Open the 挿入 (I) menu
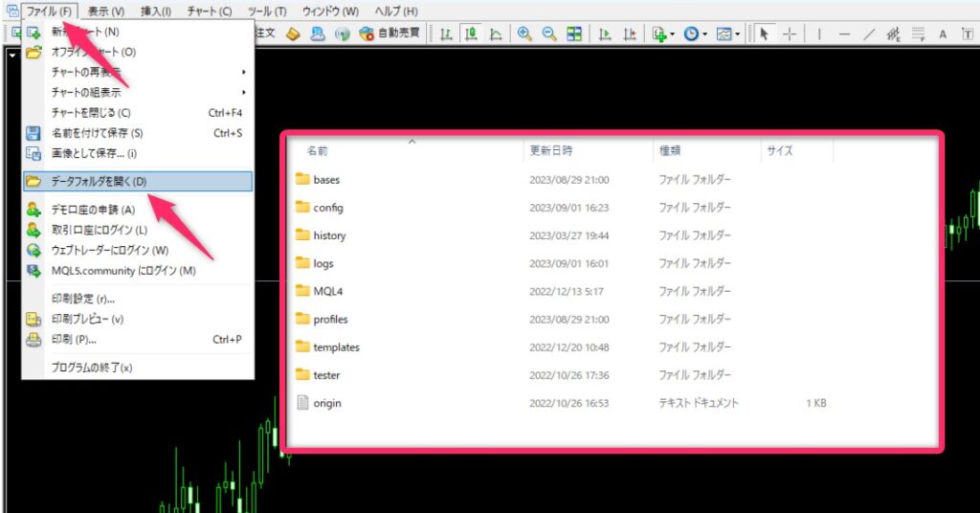980x513 pixels. click(x=156, y=11)
